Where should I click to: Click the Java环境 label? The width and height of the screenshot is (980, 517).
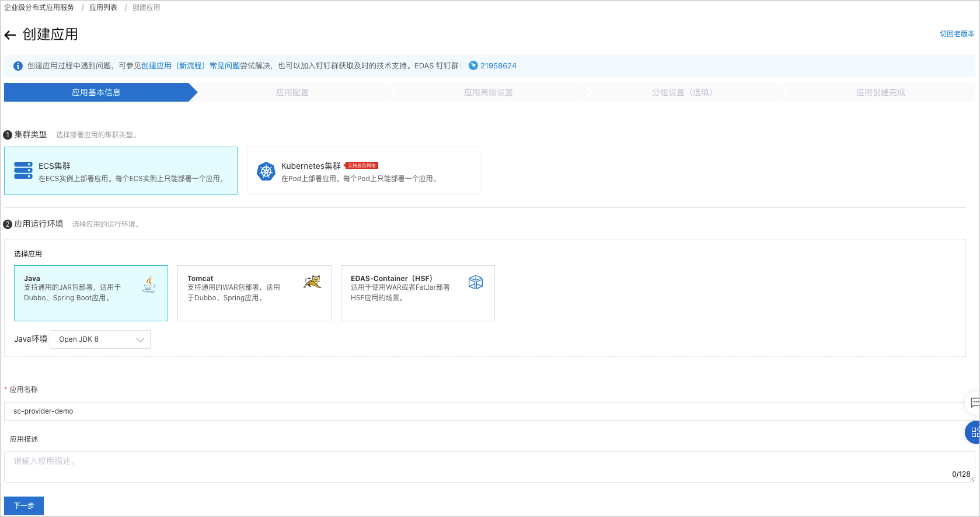31,339
